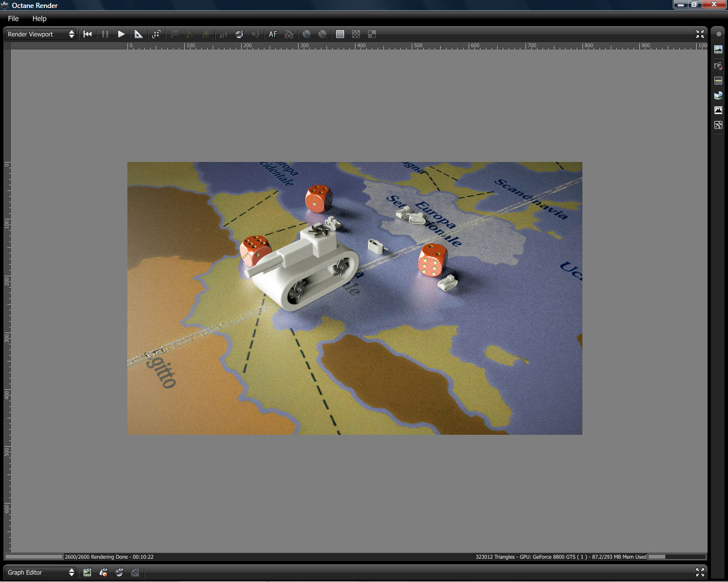Open the landscape image icon in right sidebar

(x=718, y=50)
